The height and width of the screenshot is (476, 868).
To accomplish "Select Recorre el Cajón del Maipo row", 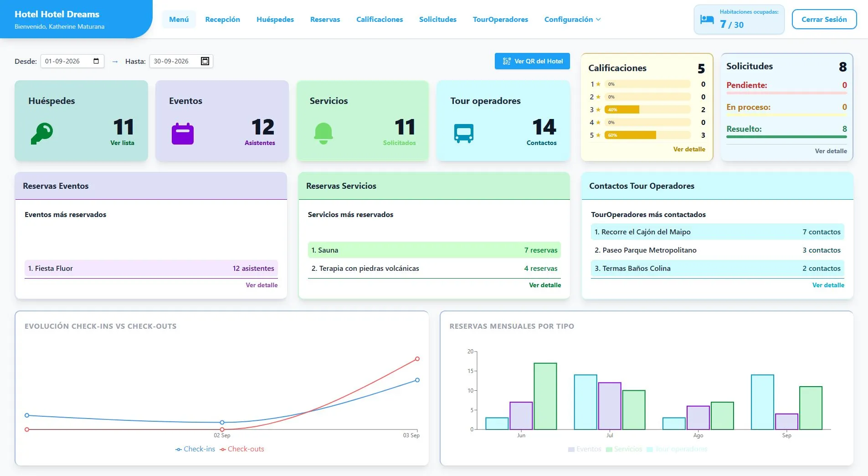I will click(x=718, y=232).
